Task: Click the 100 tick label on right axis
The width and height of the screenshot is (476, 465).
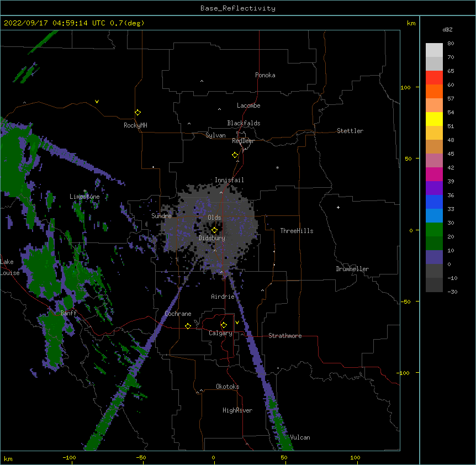Action: coord(405,87)
